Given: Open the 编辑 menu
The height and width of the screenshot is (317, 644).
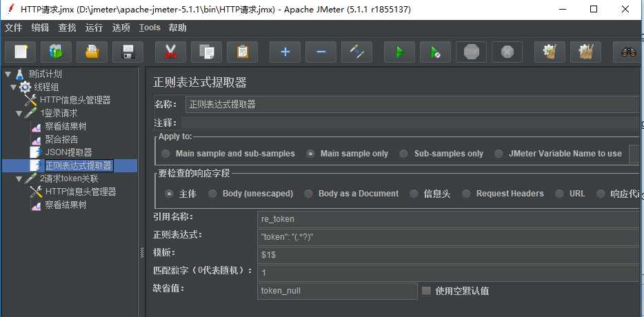Looking at the screenshot, I should (x=40, y=28).
